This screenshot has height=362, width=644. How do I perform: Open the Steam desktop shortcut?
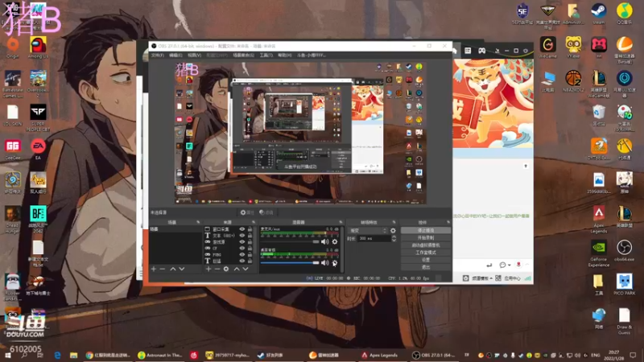pos(599,14)
